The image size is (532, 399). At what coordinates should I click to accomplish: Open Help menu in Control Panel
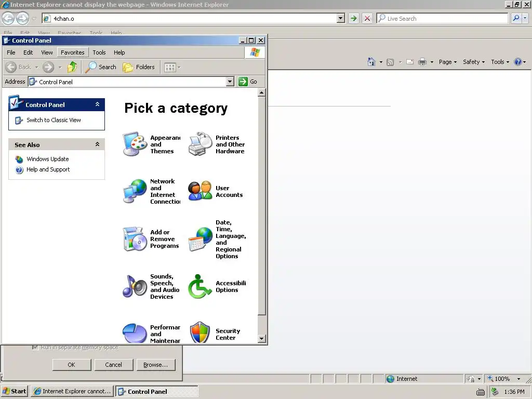[119, 52]
